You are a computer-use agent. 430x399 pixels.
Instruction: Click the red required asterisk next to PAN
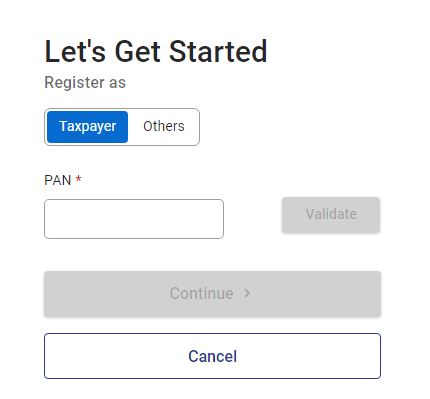coord(78,179)
